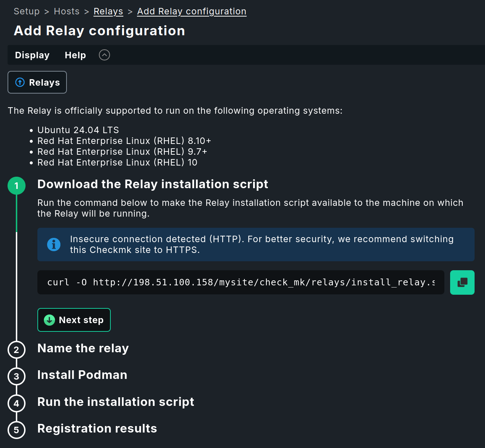Collapse the menu bar with the chevron control

(104, 55)
